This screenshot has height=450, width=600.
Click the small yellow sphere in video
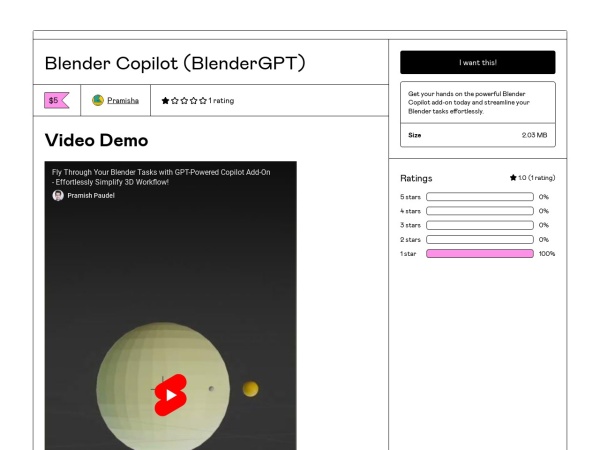click(x=251, y=389)
